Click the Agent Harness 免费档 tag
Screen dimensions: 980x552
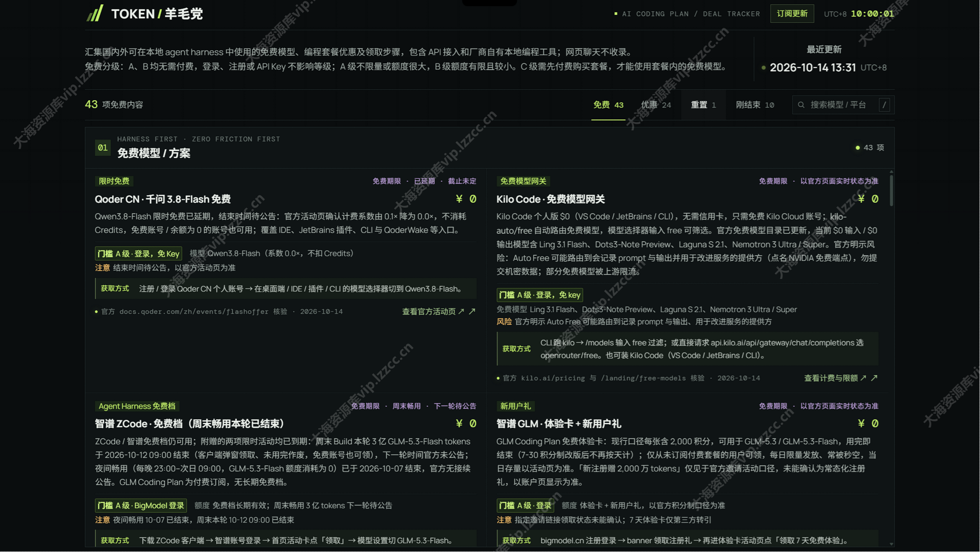[137, 406]
